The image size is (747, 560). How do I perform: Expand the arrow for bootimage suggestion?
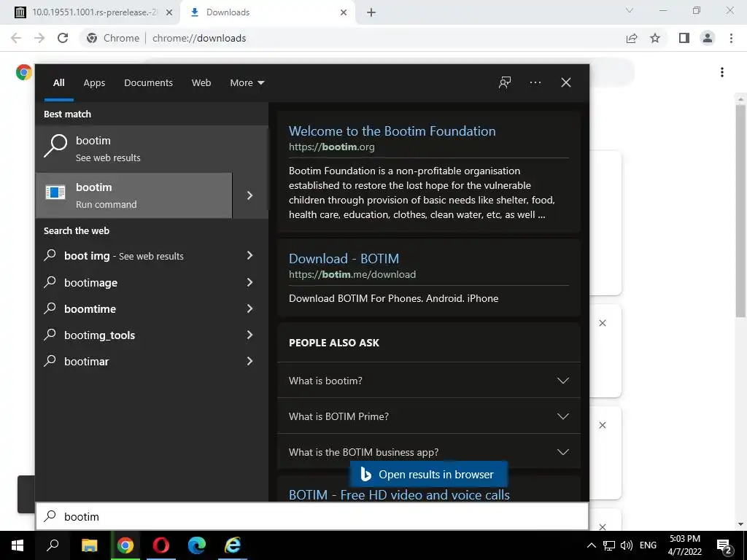pyautogui.click(x=249, y=282)
